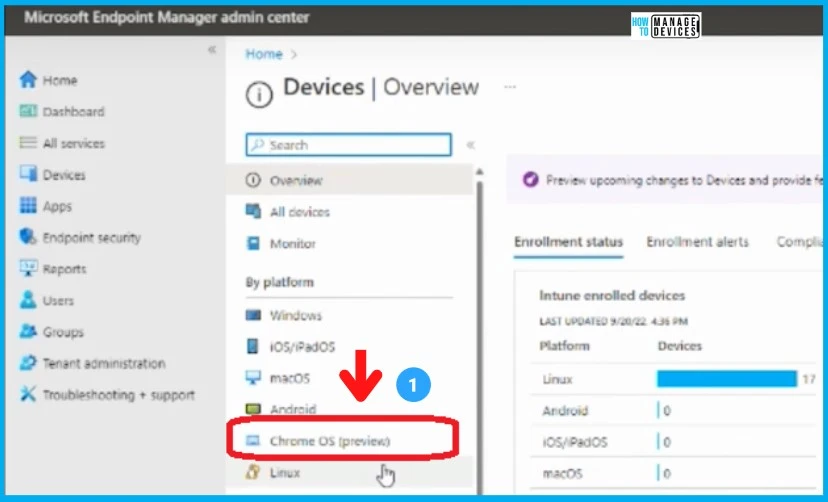The width and height of the screenshot is (828, 502).
Task: Open Troubleshooting + support wrench icon
Action: 28,394
